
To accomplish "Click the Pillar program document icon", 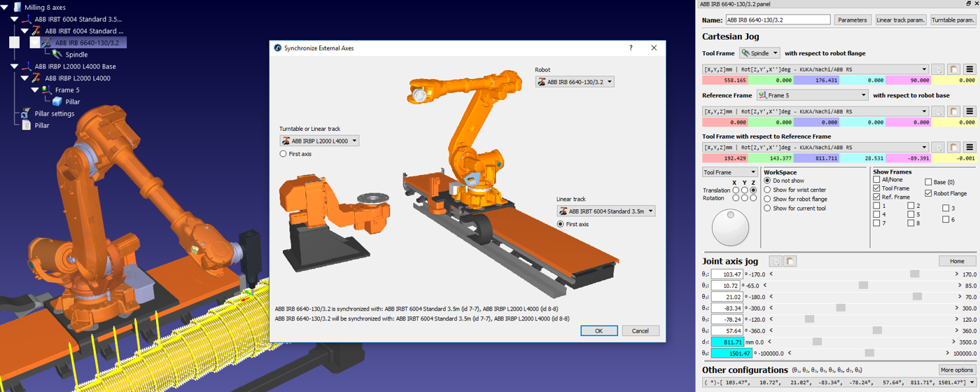I will click(26, 125).
